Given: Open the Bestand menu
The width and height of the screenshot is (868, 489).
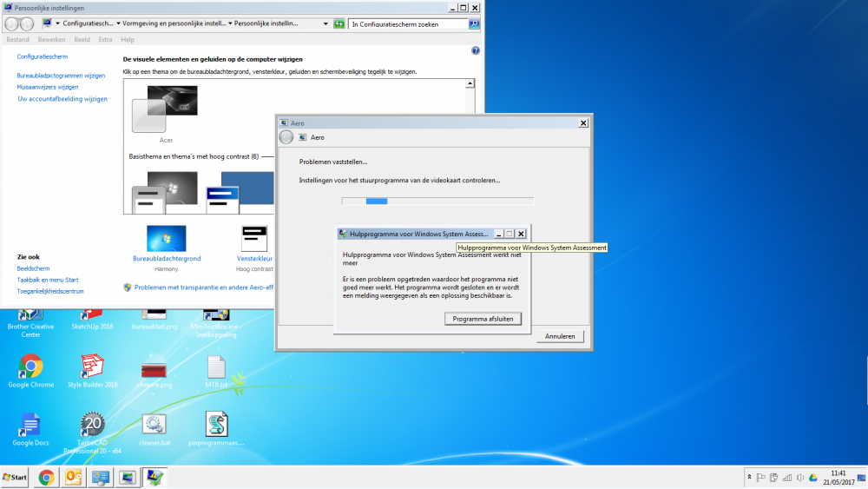Looking at the screenshot, I should tap(17, 39).
